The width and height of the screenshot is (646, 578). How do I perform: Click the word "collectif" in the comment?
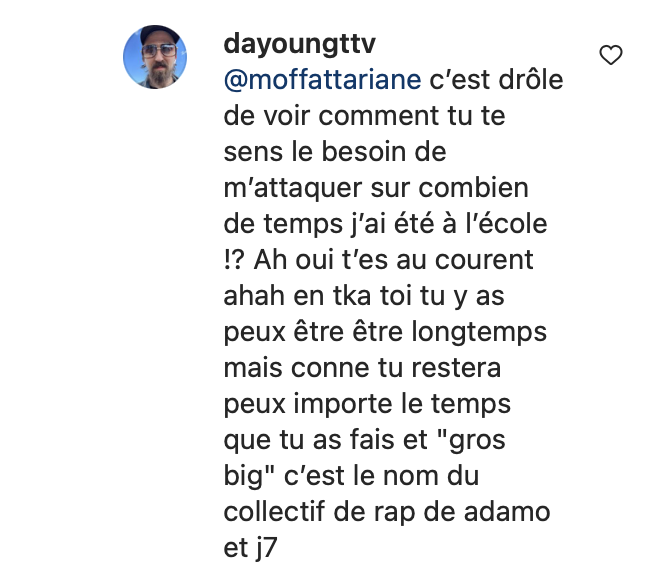click(x=274, y=512)
